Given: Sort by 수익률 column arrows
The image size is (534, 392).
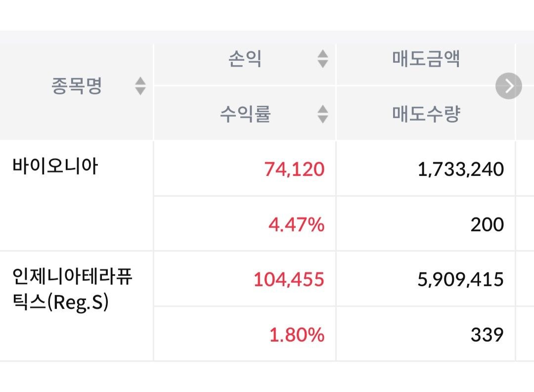Looking at the screenshot, I should click(322, 114).
